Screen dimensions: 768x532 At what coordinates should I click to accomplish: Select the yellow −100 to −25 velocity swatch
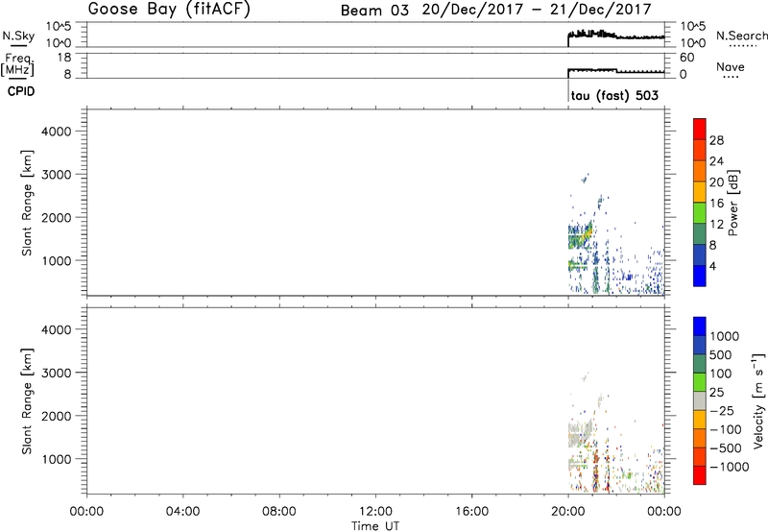[700, 420]
